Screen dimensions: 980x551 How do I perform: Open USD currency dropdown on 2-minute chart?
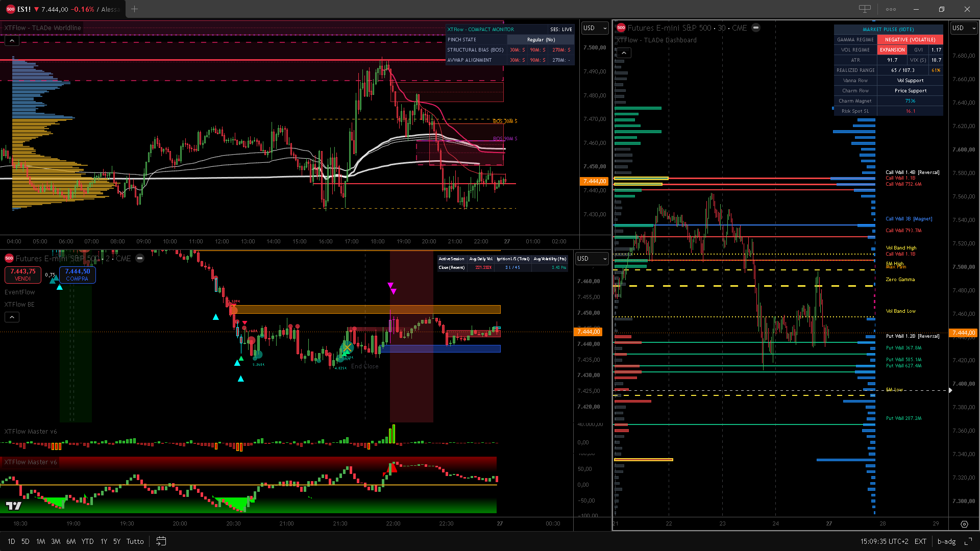point(592,259)
